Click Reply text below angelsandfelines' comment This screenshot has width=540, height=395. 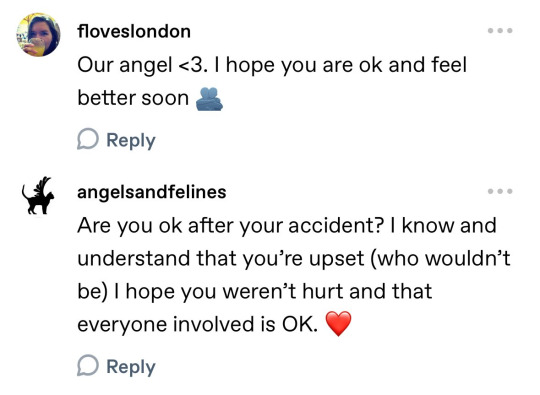pyautogui.click(x=131, y=366)
